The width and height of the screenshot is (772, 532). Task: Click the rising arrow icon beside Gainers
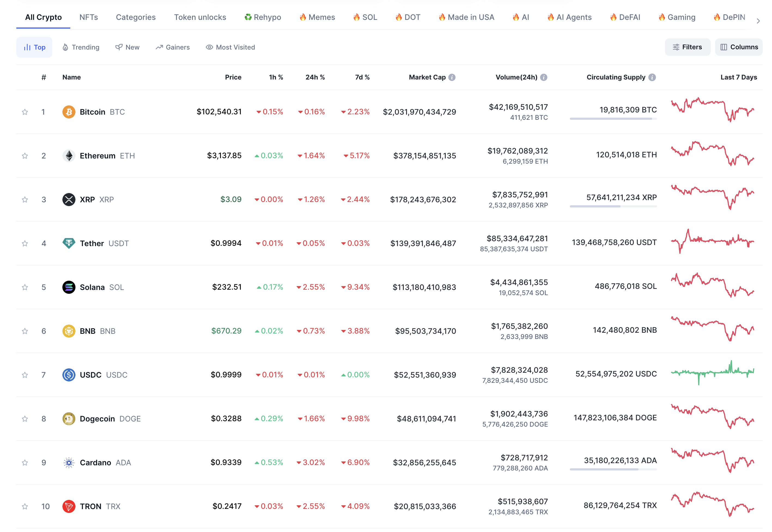[159, 47]
